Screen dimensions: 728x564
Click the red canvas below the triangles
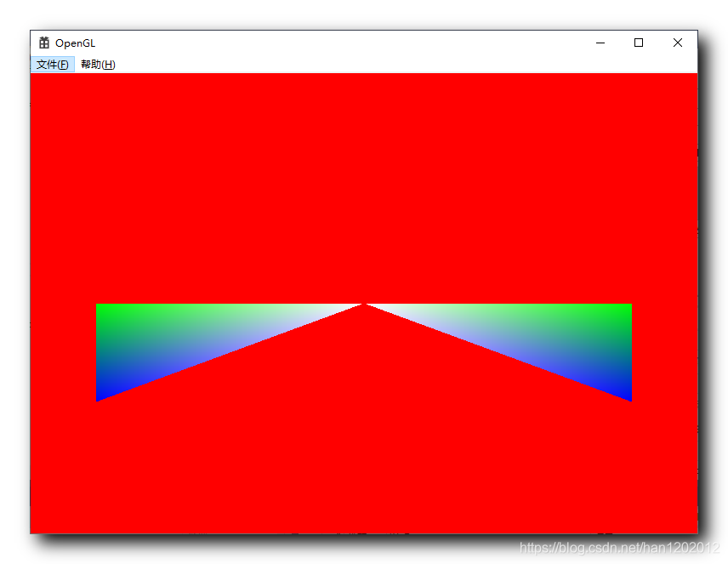[x=366, y=468]
